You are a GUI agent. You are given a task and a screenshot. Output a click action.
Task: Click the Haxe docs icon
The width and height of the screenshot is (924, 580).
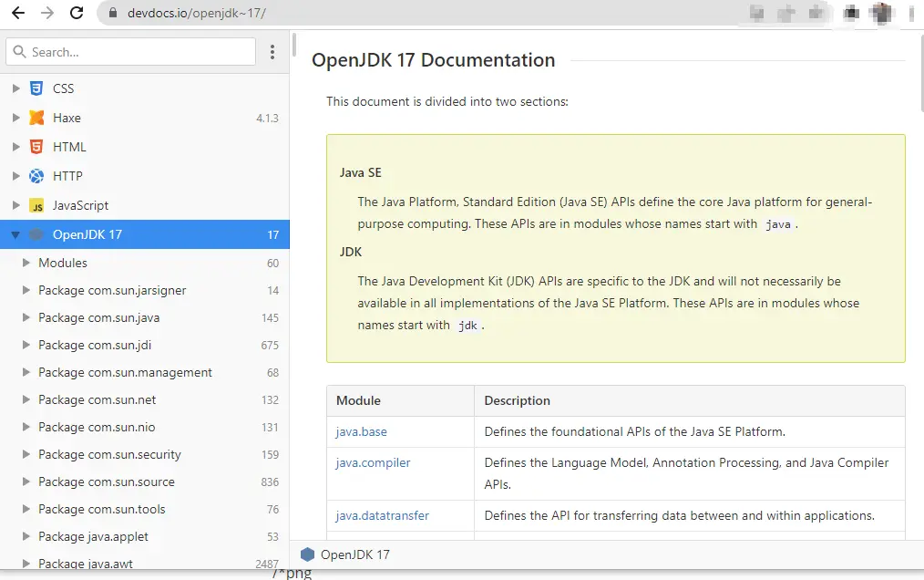coord(36,118)
